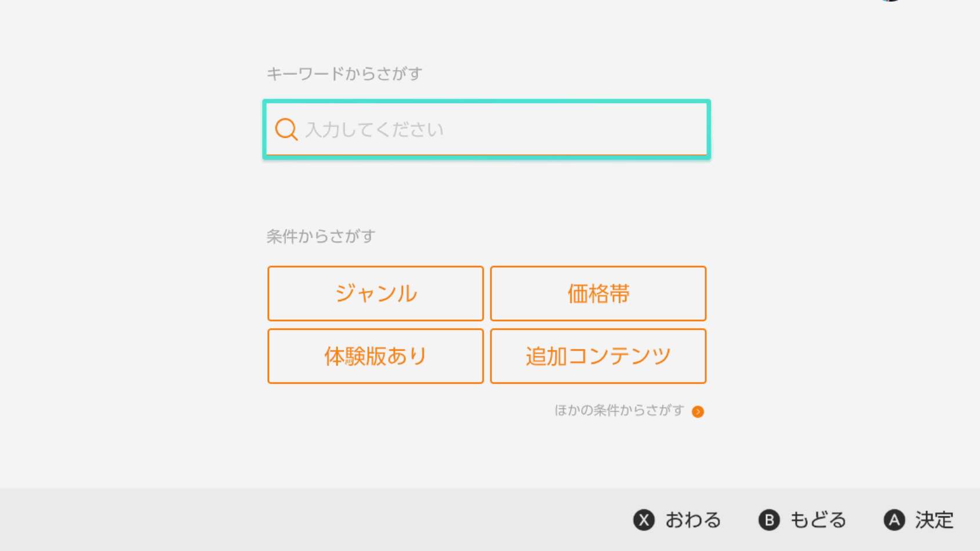Viewport: 980px width, 551px height.
Task: Open the ジャンル search filter
Action: pyautogui.click(x=375, y=294)
